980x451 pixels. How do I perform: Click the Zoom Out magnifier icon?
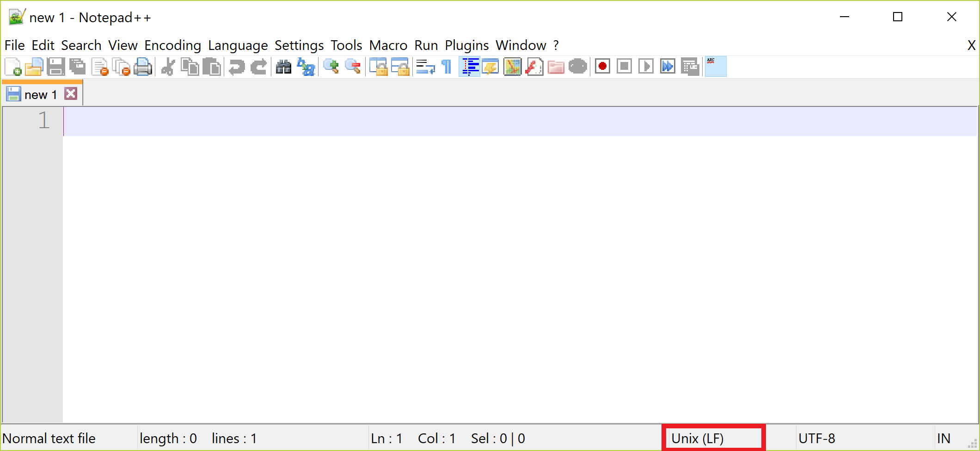pos(353,67)
